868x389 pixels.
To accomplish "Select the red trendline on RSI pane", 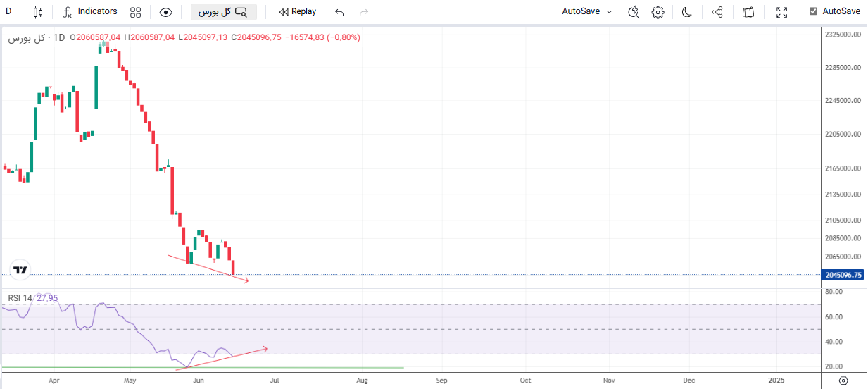I will [222, 358].
